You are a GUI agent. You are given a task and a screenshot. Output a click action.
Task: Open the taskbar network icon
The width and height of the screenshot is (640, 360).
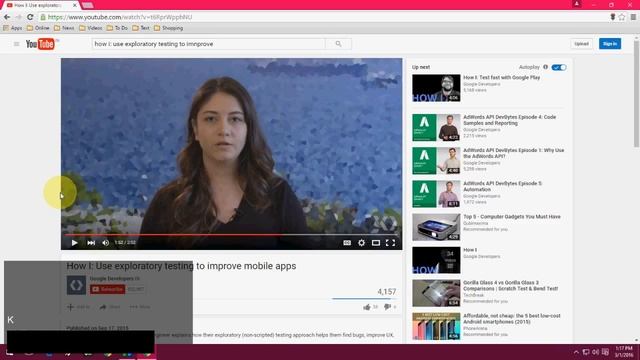click(x=586, y=352)
